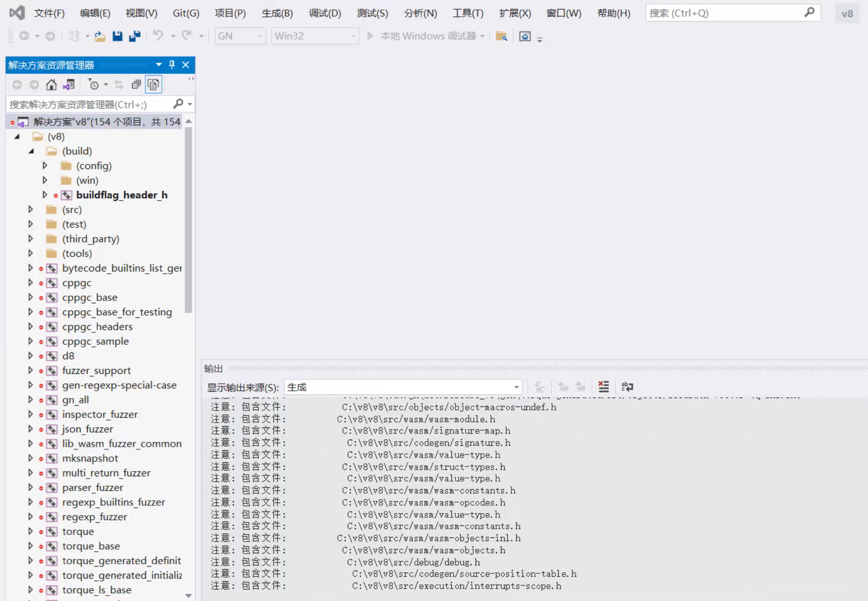Viewport: 868px width, 601px height.
Task: Click the open file folder icon
Action: point(100,36)
